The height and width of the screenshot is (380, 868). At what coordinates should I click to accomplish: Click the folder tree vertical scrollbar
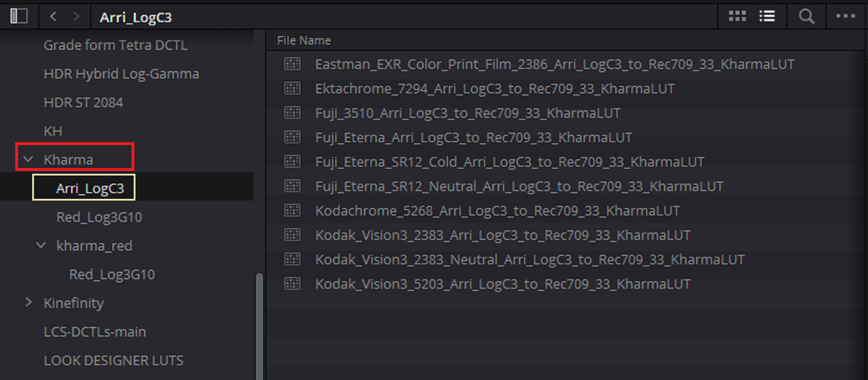coord(258,326)
